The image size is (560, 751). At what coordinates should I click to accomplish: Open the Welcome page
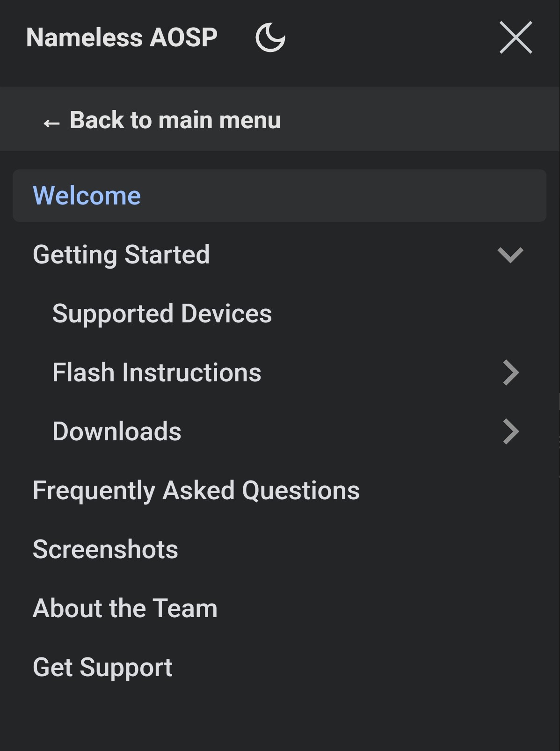click(87, 196)
